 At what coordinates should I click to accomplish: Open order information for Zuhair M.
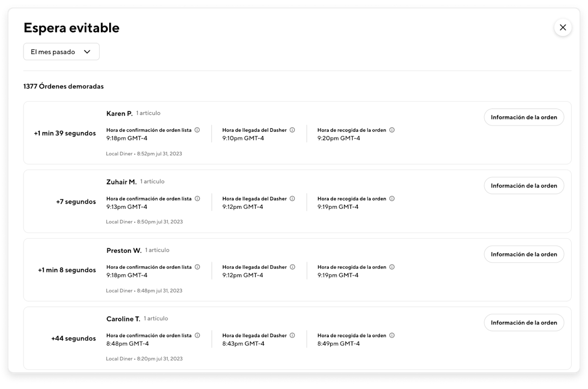coord(524,186)
